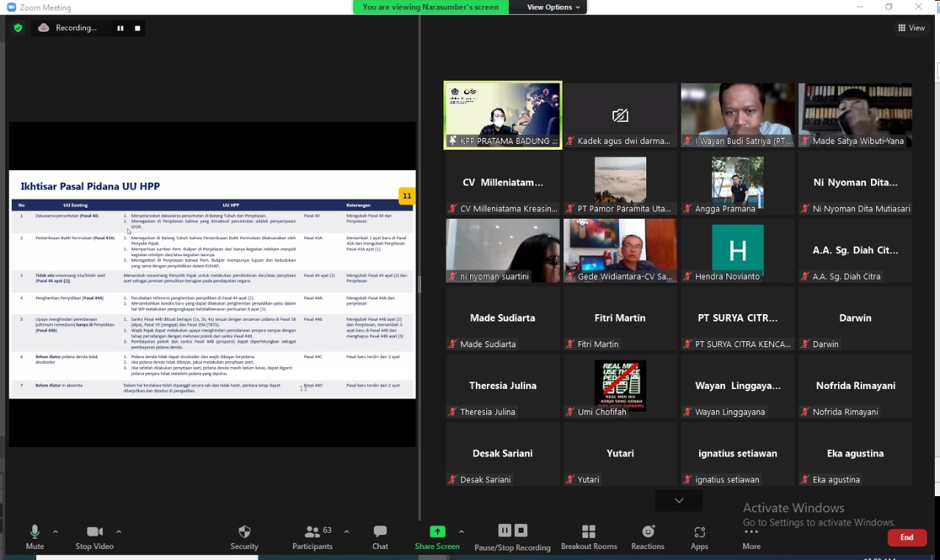
Task: Expand video options arrow next to Stop Video
Action: (x=119, y=531)
